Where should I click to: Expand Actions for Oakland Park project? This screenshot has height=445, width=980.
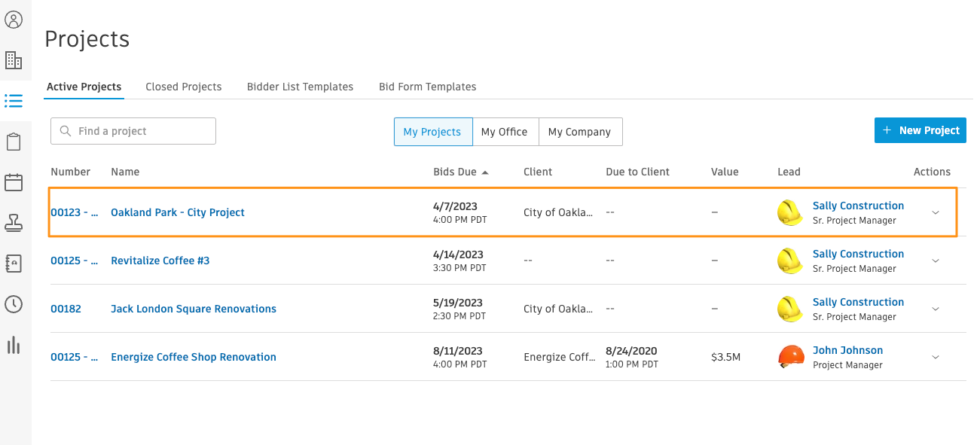(936, 212)
